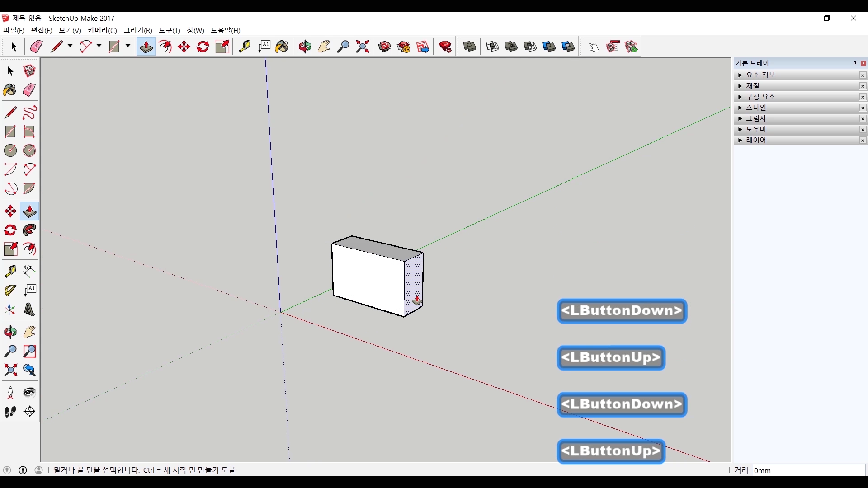868x488 pixels.
Task: Pick the Tape Measure tool in left toolbar
Action: pos(10,271)
